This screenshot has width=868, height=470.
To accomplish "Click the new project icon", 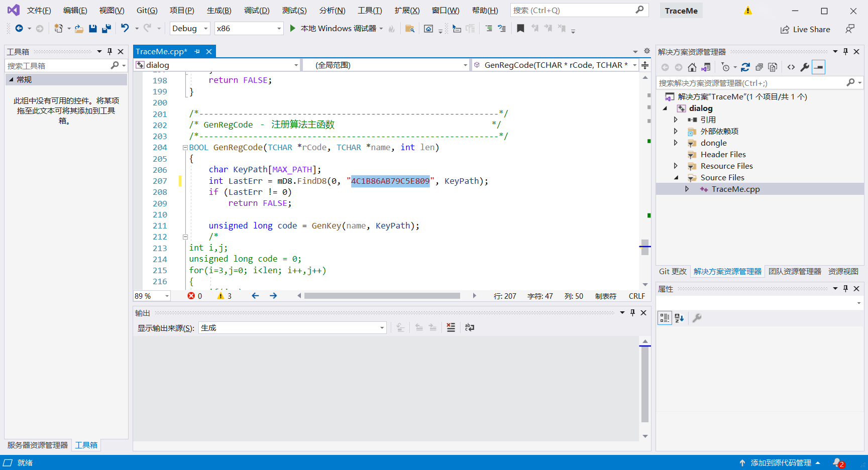I will click(59, 29).
